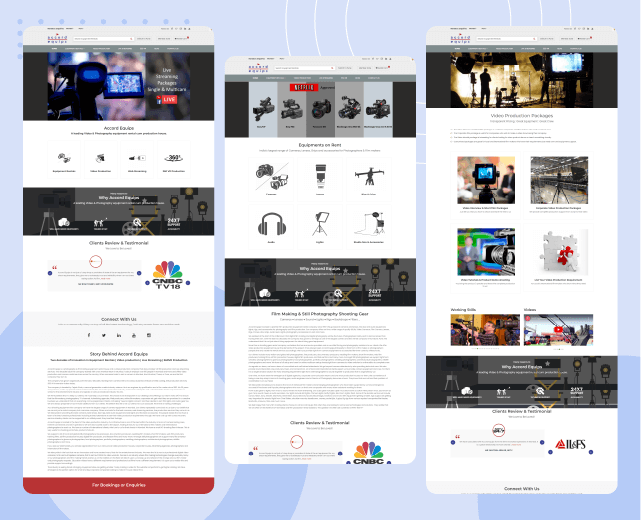Open the Live Streaming Packages hero banner
641x520 pixels.
click(119, 86)
